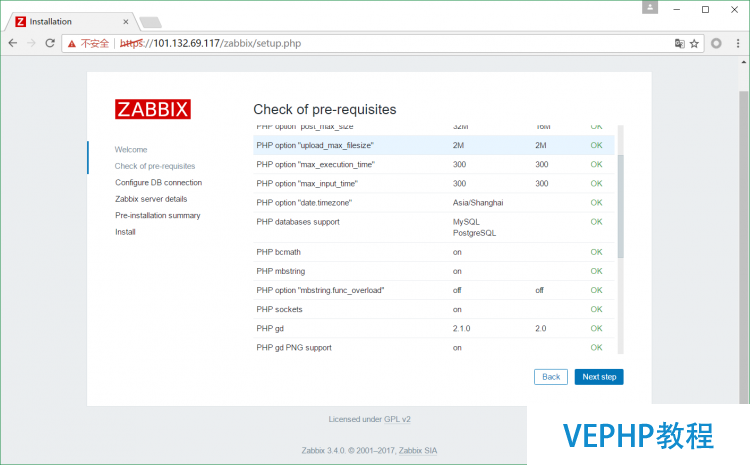Screen dimensions: 750x465
Task: Click required value '2.0' in PHP gd row
Action: coord(540,328)
